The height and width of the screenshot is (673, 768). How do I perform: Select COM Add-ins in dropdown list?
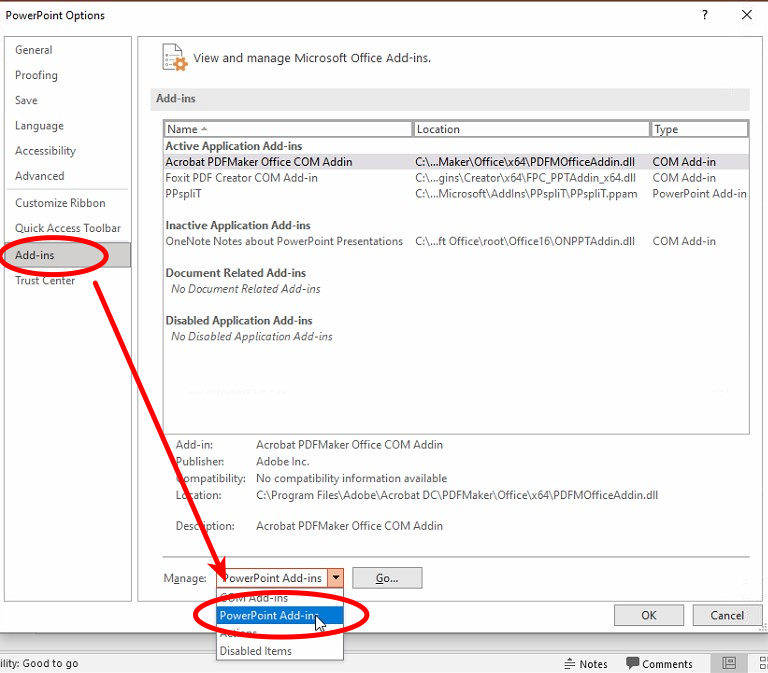[255, 598]
